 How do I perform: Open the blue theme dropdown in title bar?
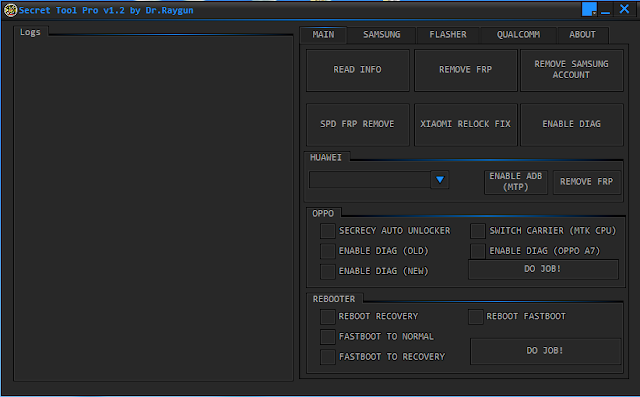coord(589,9)
